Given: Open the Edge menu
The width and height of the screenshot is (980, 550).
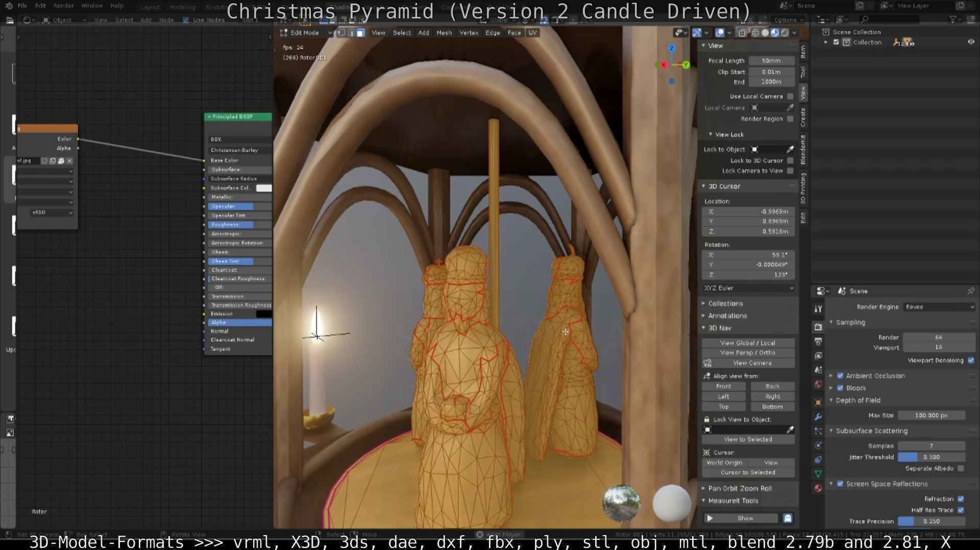Looking at the screenshot, I should pyautogui.click(x=493, y=33).
